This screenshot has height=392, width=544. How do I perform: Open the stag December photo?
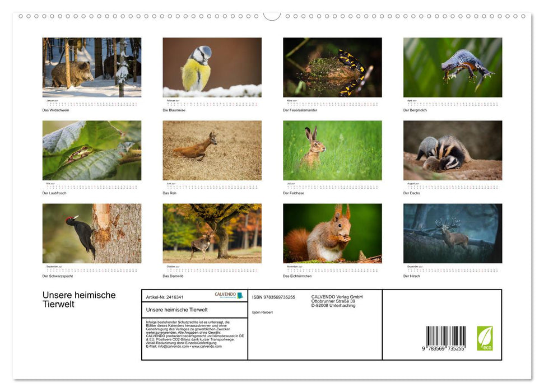pyautogui.click(x=453, y=234)
